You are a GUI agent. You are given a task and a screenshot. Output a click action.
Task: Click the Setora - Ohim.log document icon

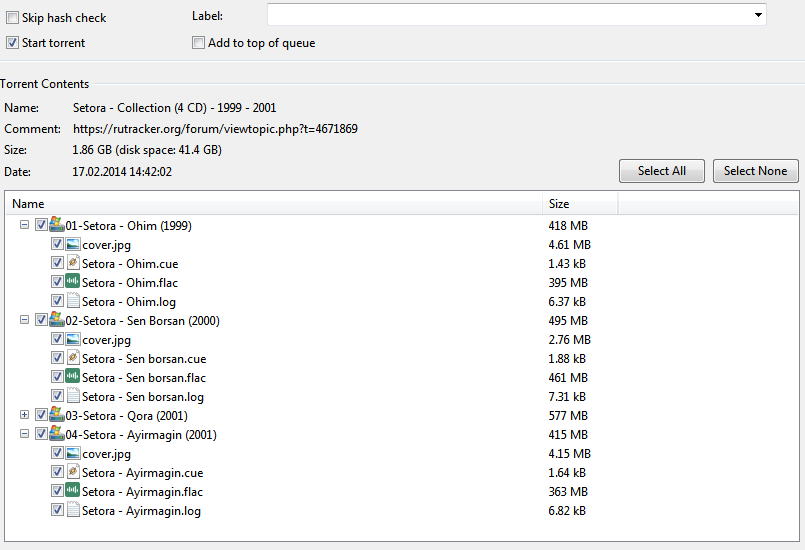tap(73, 301)
